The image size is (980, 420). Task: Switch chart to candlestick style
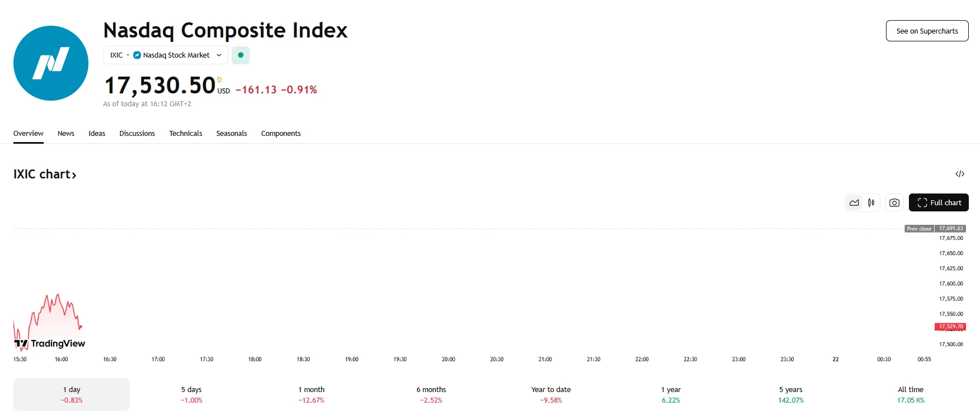(x=871, y=202)
